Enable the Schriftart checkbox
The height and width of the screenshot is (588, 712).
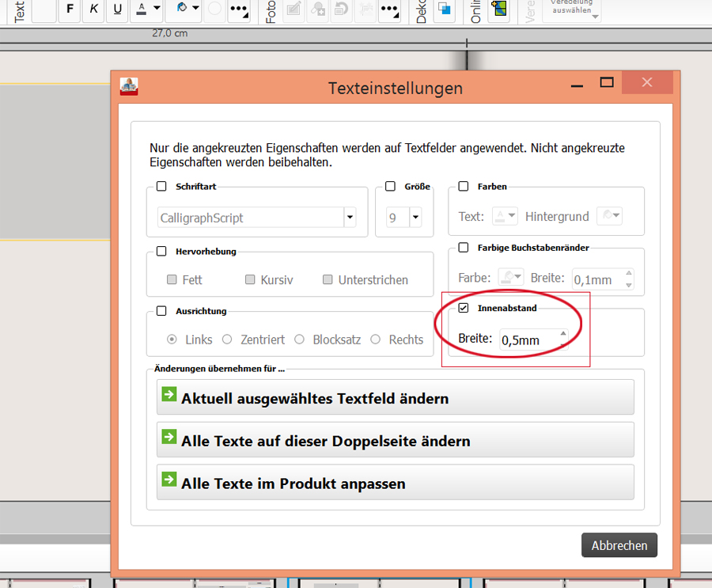tap(161, 187)
